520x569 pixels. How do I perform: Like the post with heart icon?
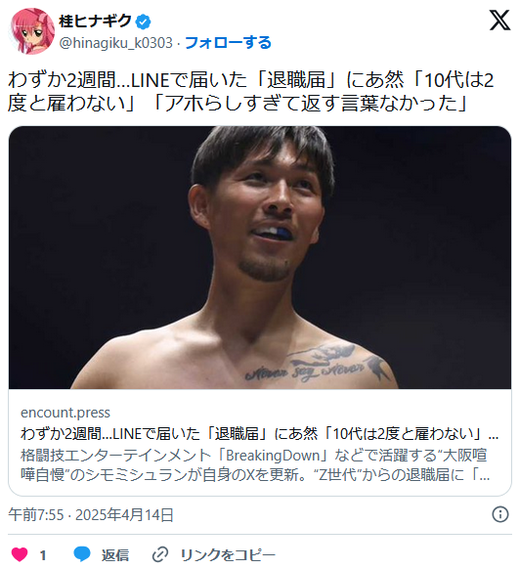(x=20, y=554)
